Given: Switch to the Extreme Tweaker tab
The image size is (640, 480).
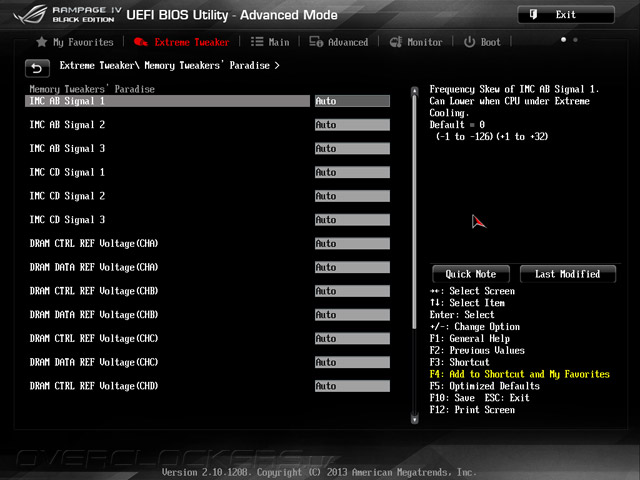Looking at the screenshot, I should (182, 42).
